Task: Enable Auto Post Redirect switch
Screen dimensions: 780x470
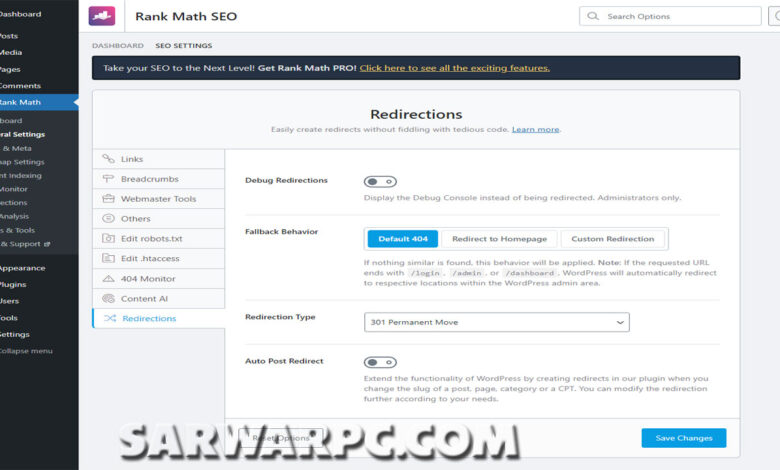Action: coord(380,362)
